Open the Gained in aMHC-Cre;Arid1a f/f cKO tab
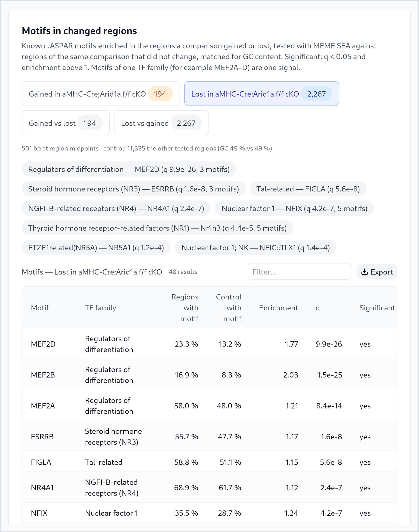 click(101, 94)
